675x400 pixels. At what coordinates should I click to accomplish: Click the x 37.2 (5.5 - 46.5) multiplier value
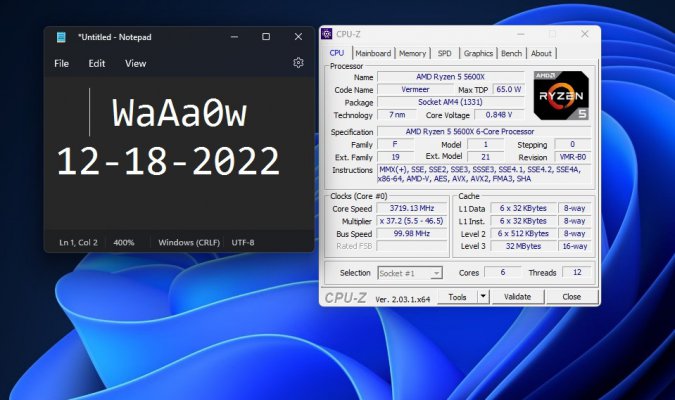point(412,221)
